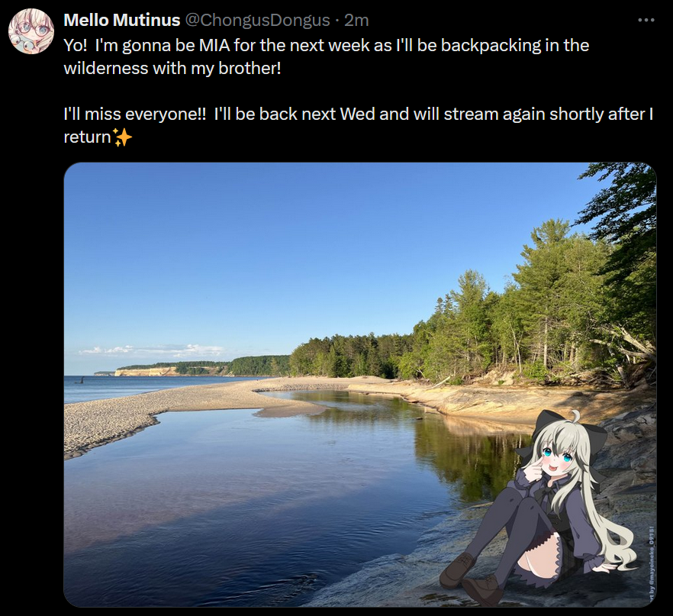The width and height of the screenshot is (673, 616).
Task: Open the @ChongusDongus handle link
Action: (x=257, y=20)
